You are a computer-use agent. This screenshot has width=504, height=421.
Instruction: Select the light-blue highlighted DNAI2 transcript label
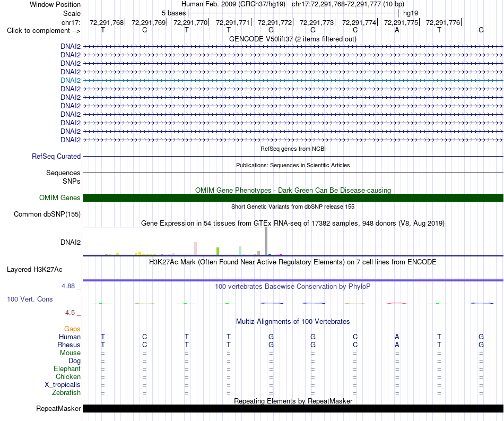click(71, 80)
